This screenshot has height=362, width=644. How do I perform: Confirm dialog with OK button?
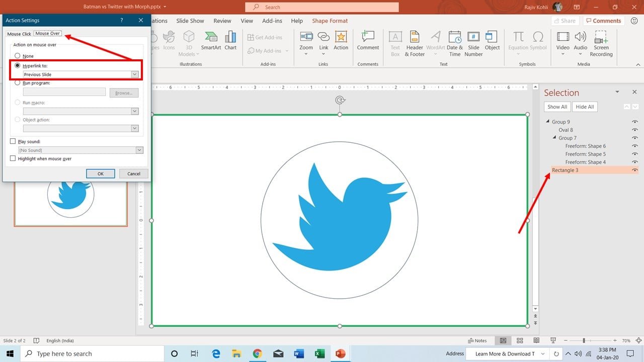[x=101, y=173]
